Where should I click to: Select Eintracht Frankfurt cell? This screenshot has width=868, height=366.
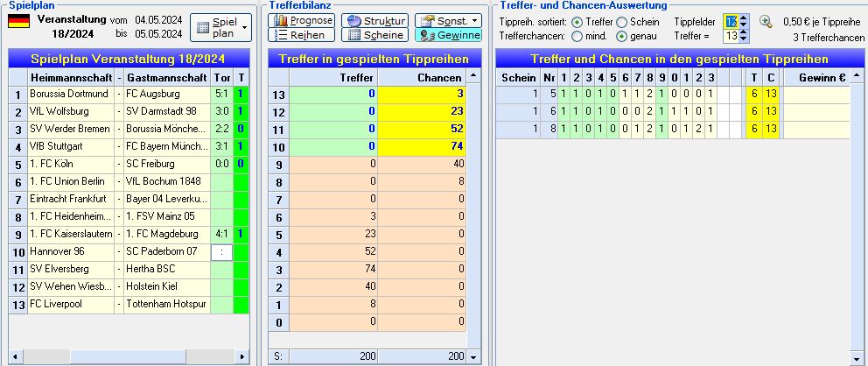click(x=71, y=199)
